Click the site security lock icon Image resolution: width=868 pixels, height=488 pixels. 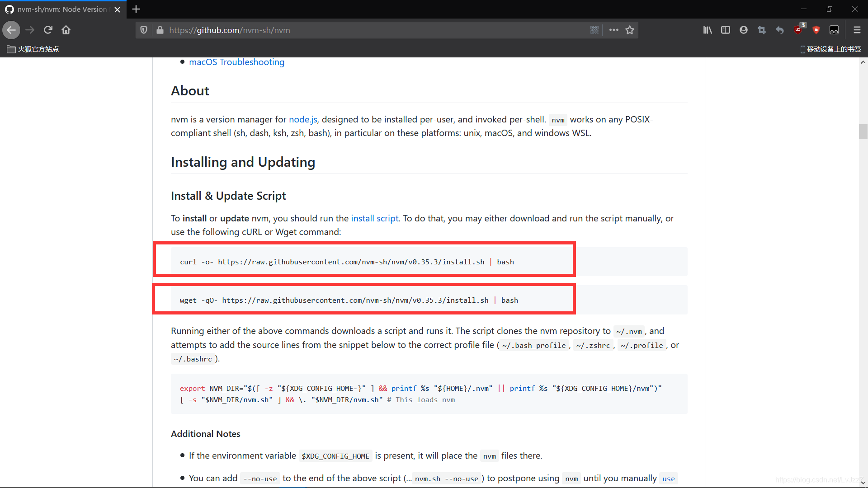[160, 30]
